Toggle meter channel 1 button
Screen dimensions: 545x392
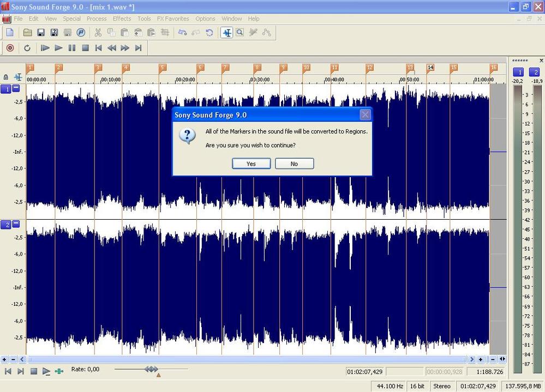point(519,72)
